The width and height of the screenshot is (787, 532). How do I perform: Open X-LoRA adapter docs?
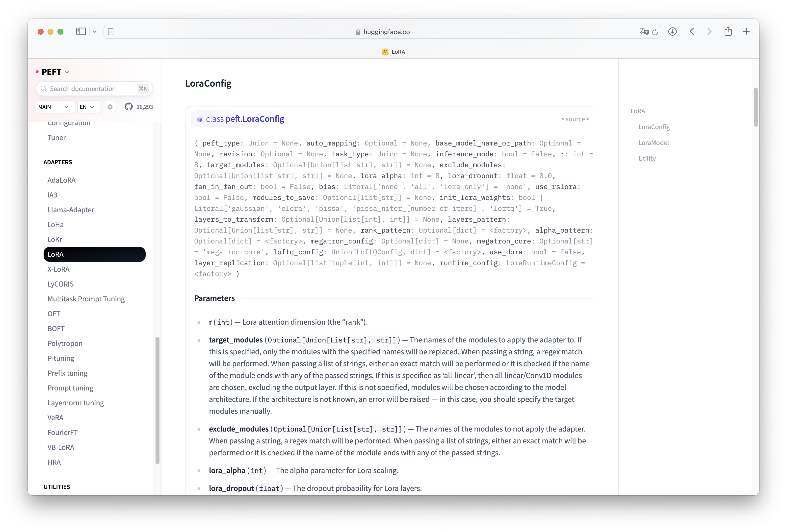58,269
